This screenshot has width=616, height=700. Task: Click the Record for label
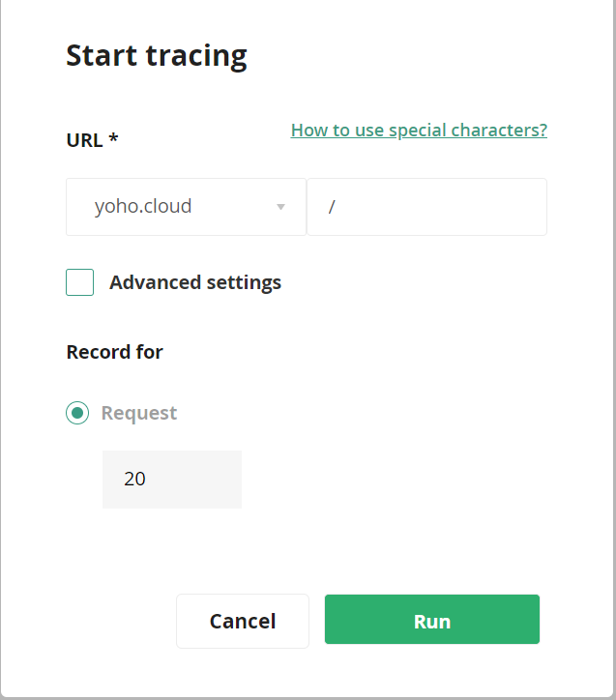[114, 352]
